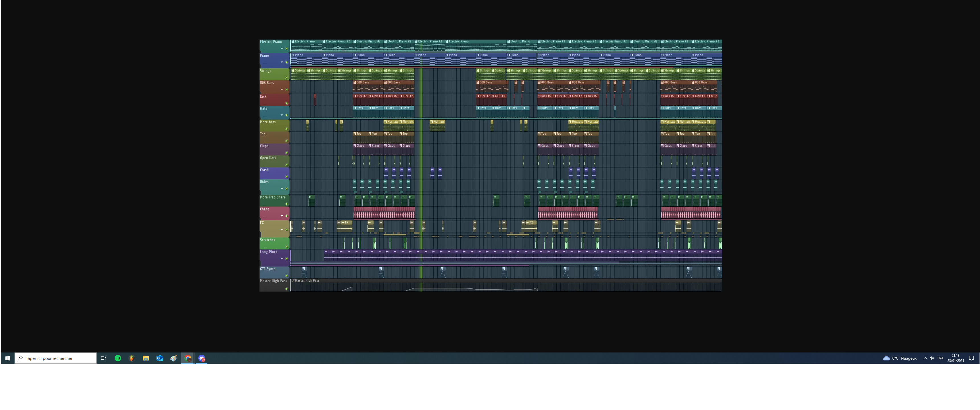Viewport: 980px width, 410px height.
Task: Open the paint palette app in taskbar
Action: pyautogui.click(x=174, y=358)
